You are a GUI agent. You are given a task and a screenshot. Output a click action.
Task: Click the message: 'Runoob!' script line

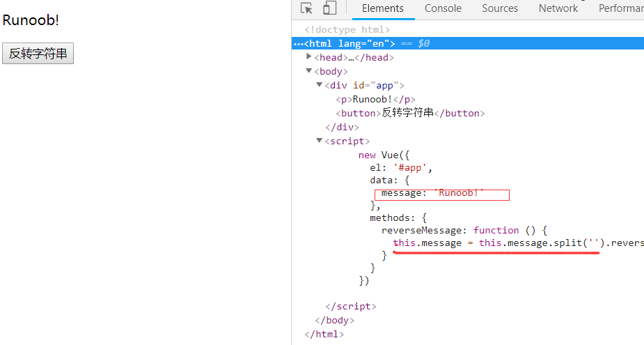tap(432, 193)
